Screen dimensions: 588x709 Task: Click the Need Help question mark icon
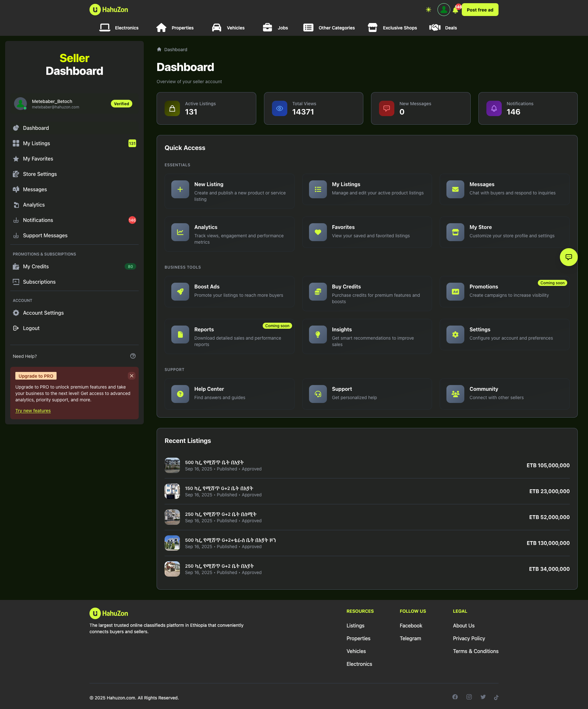[133, 356]
